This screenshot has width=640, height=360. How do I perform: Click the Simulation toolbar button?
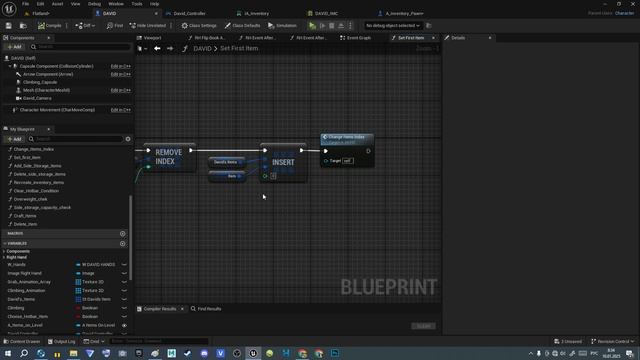point(282,26)
